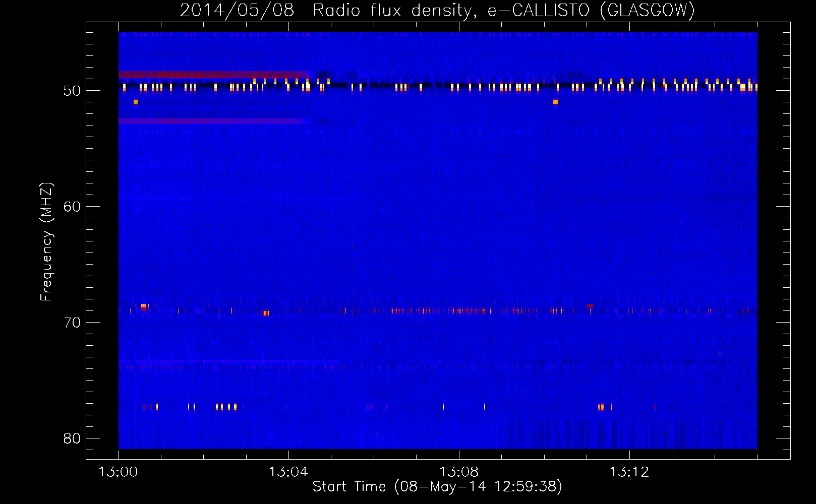816x504 pixels.
Task: Click the 13:00 time tick label
Action: (x=118, y=472)
